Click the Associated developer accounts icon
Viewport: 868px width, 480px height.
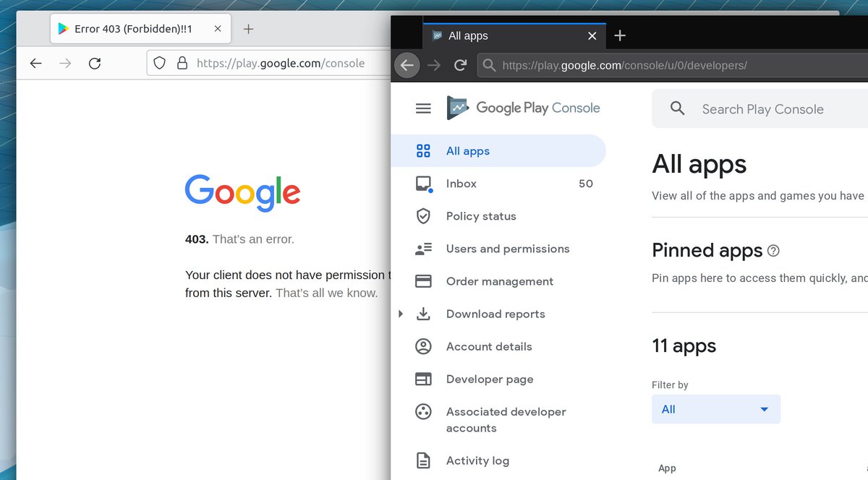click(x=423, y=412)
